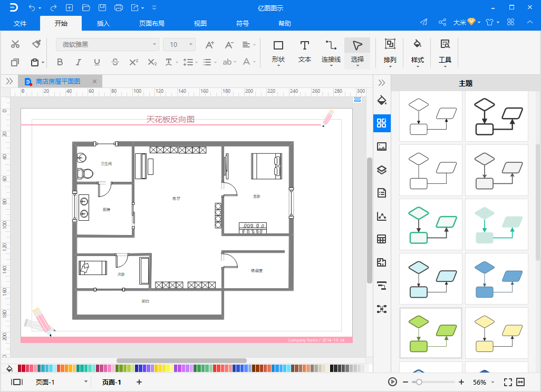Switch to the 页面布局 tab
Screen dimensions: 541x392
[152, 23]
